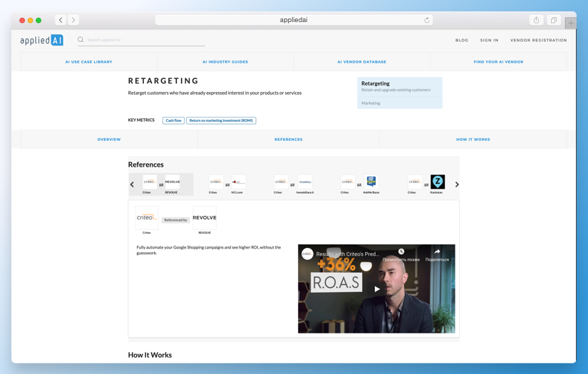This screenshot has height=374, width=588.
Task: Click the Criteo channel avatar on video
Action: pos(307,254)
